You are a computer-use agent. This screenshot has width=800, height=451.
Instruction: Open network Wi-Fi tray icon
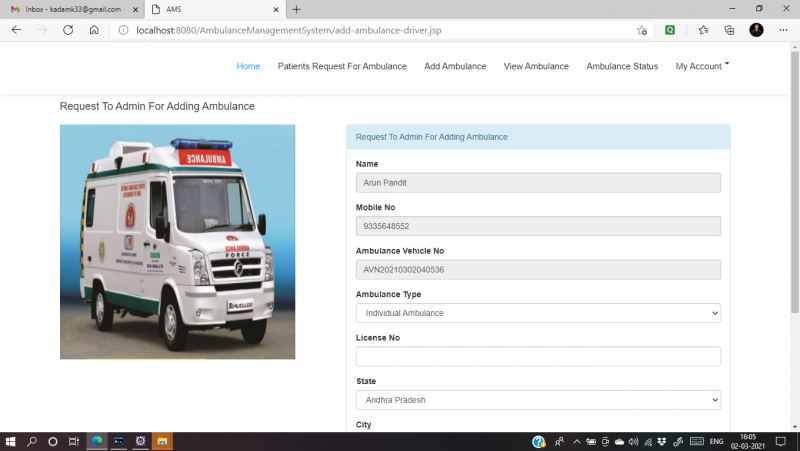coord(648,441)
